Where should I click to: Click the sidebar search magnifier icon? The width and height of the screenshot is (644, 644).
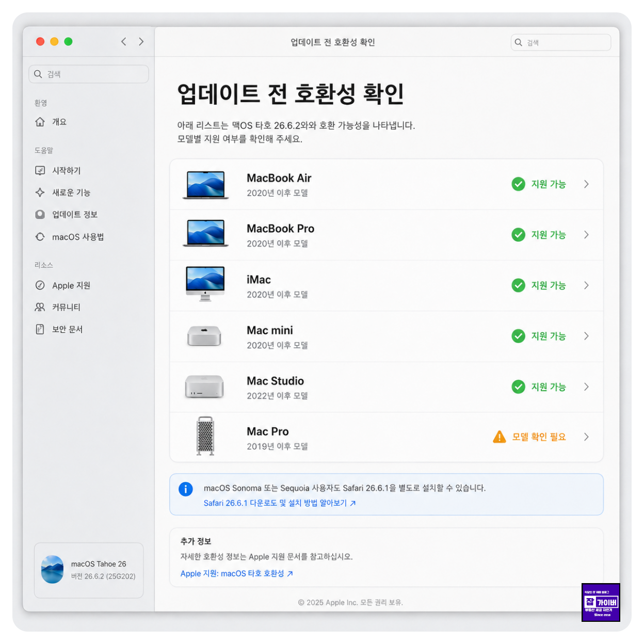[38, 74]
